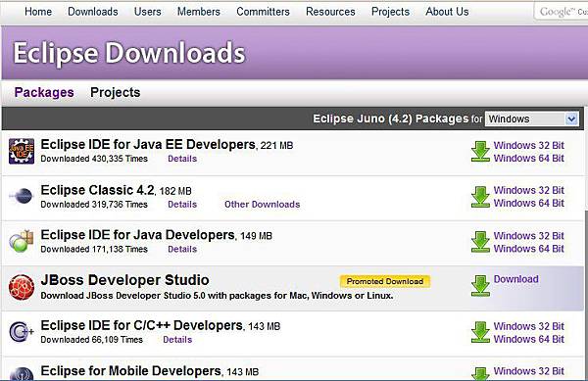
Task: Open Other Downloads for Eclipse Classic
Action: [262, 205]
